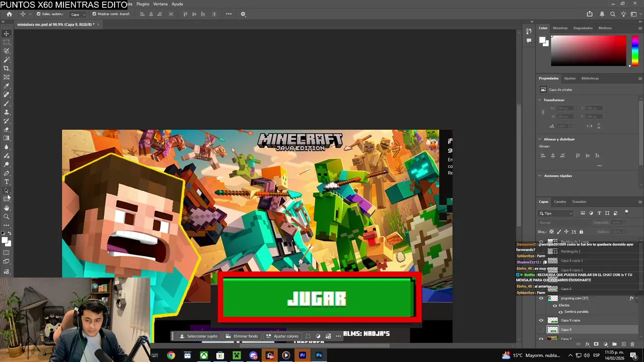Viewport: 644px width, 362px height.
Task: Open the Ayuda menu
Action: click(177, 4)
